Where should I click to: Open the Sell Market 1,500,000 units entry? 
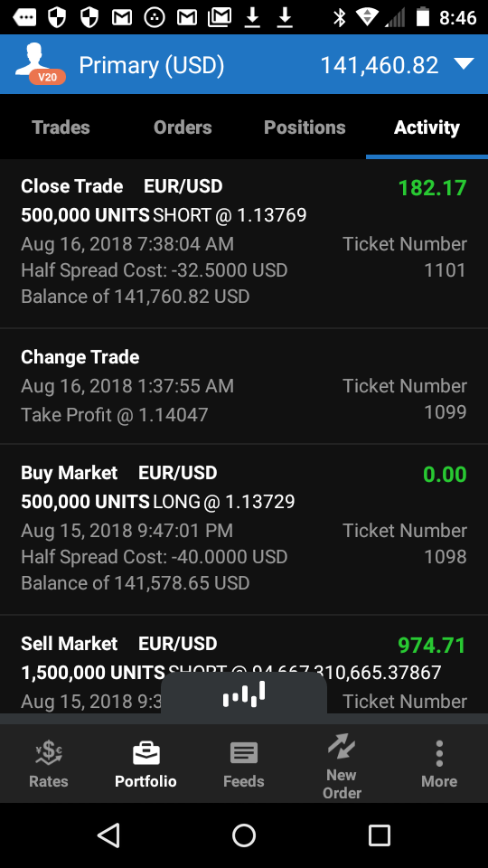(244, 665)
